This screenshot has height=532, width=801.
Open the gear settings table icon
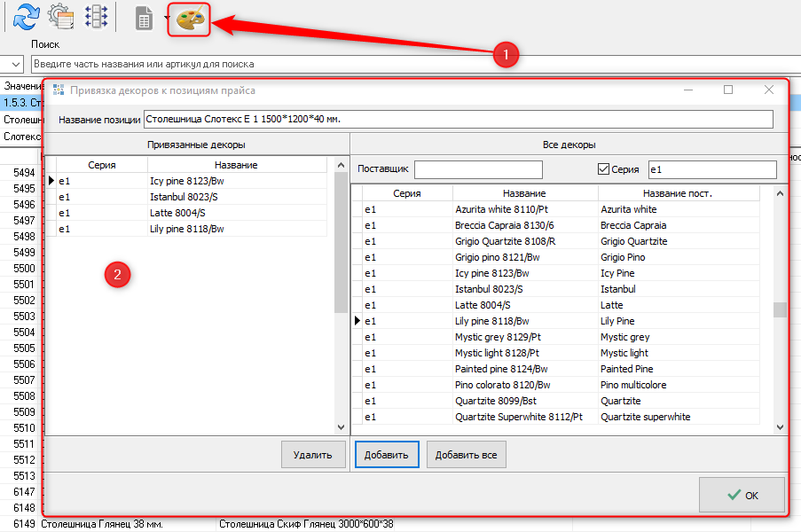pyautogui.click(x=61, y=18)
